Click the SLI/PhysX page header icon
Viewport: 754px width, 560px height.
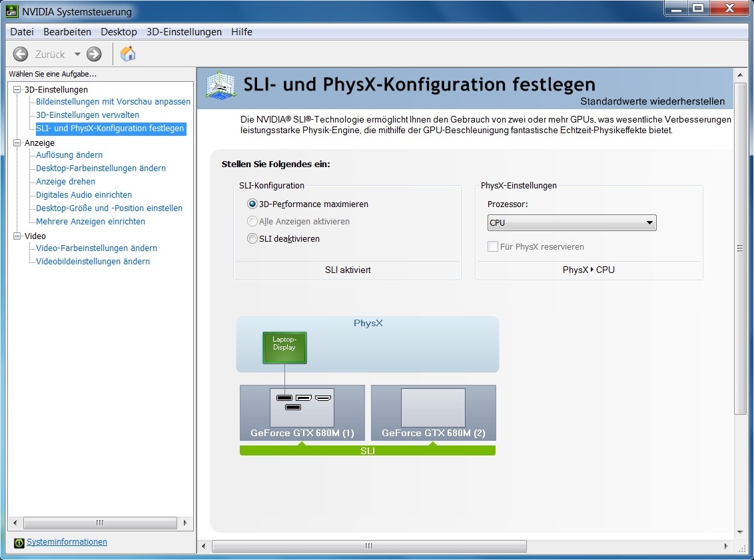220,85
